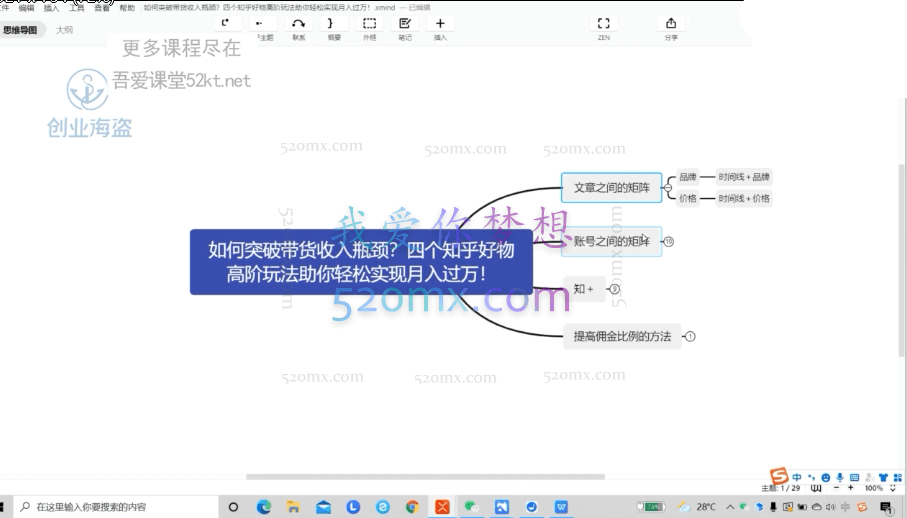Open the 插入 menu in menu bar
Viewport: 907px width, 518px height.
(x=51, y=8)
